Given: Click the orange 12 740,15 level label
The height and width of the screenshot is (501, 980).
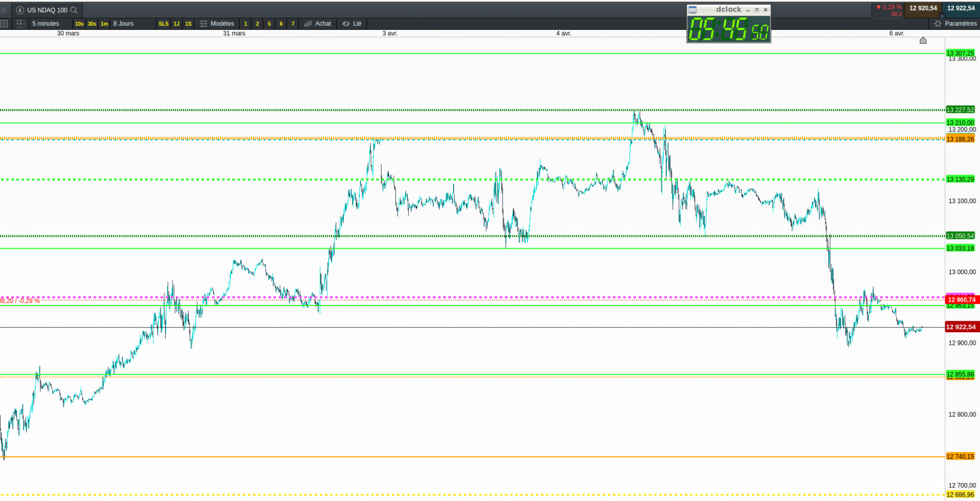Looking at the screenshot, I should pos(960,456).
